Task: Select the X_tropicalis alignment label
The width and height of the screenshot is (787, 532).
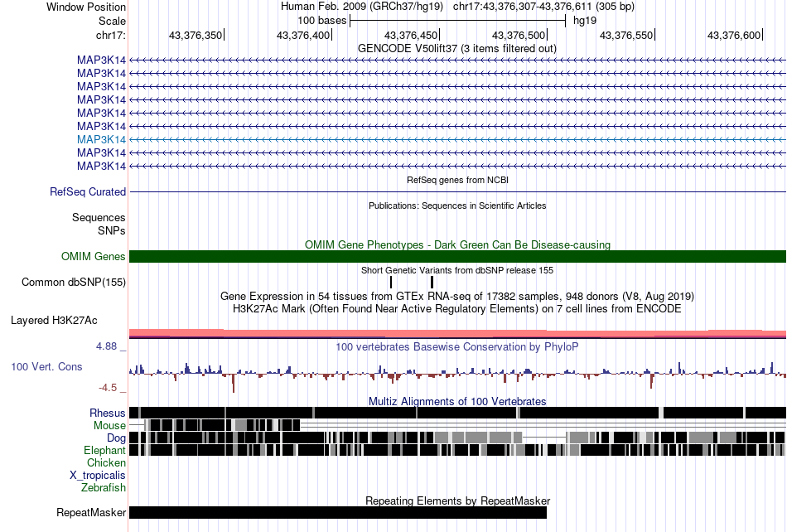Action: pos(98,476)
